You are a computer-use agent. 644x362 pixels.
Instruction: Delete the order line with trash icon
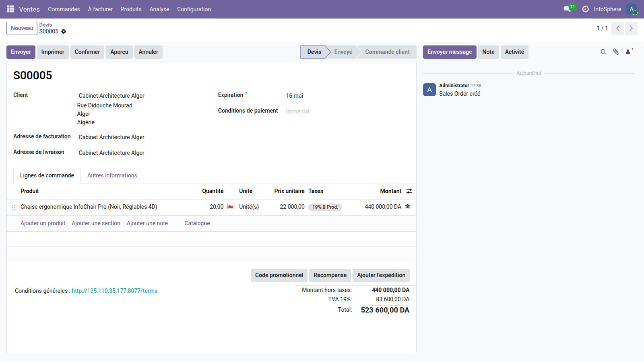407,207
